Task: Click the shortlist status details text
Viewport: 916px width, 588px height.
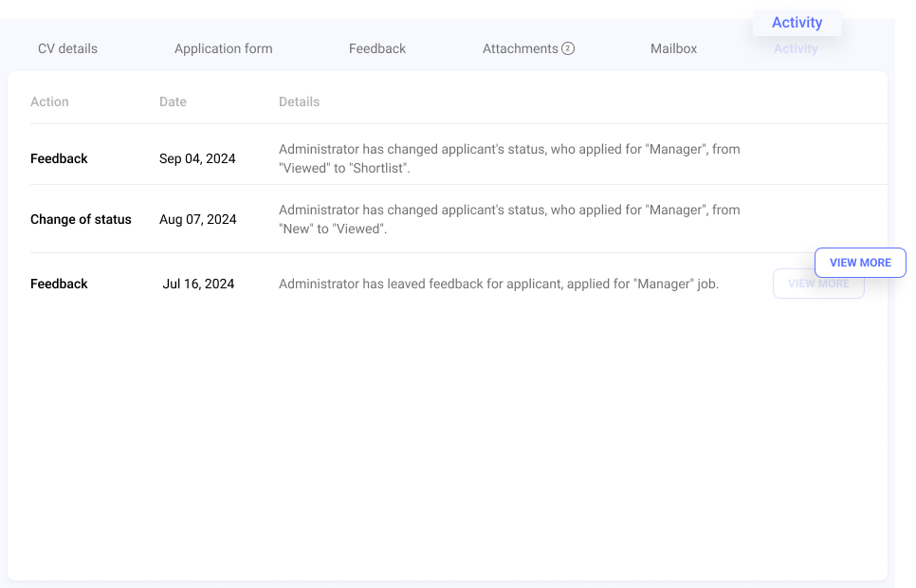Action: (508, 158)
